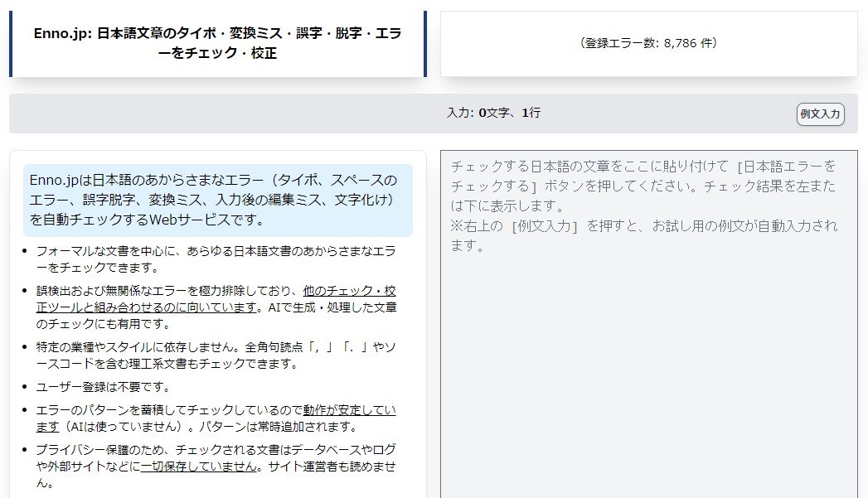This screenshot has width=868, height=498.
Task: Open the 一切保存していません link
Action: 199,467
